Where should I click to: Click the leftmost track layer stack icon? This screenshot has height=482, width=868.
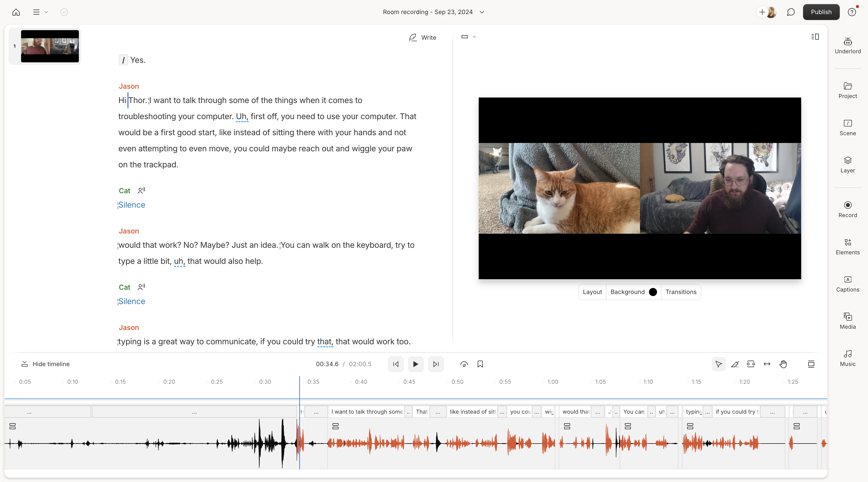(13, 426)
